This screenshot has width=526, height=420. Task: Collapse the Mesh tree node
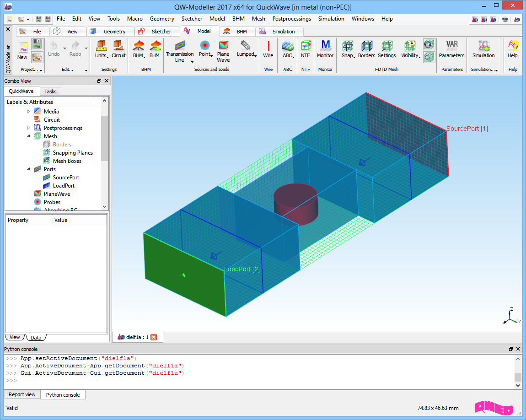pyautogui.click(x=28, y=136)
